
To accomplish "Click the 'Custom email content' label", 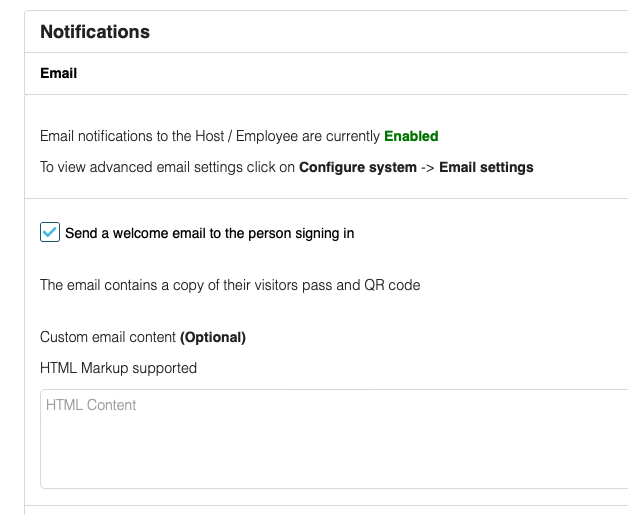I will click(108, 337).
